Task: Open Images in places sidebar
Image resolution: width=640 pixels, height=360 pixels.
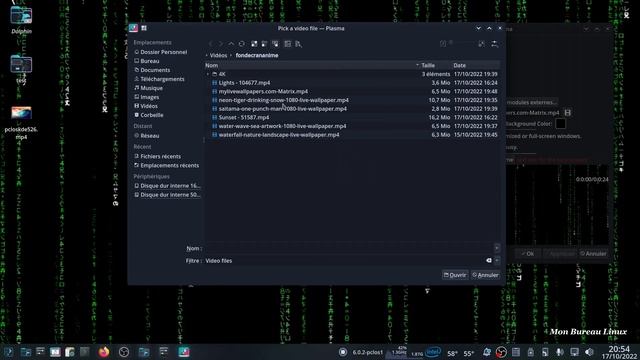Action: point(150,97)
